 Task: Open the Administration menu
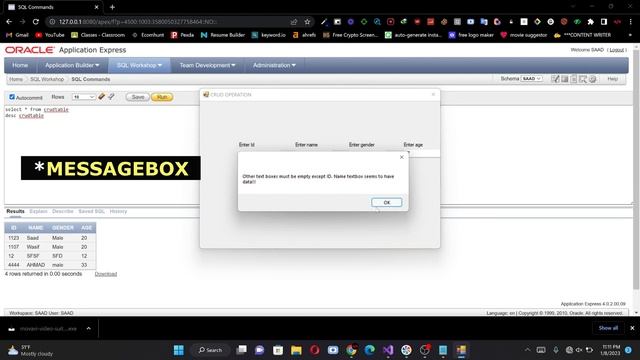[274, 65]
